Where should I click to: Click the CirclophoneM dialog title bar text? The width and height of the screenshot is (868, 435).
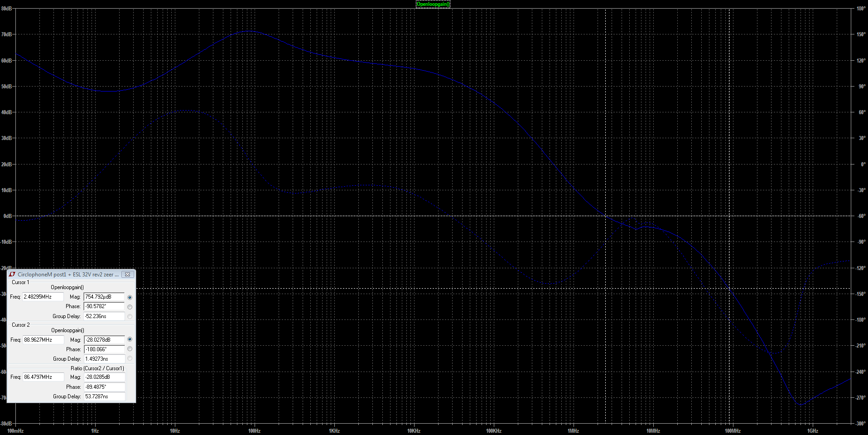(x=68, y=275)
